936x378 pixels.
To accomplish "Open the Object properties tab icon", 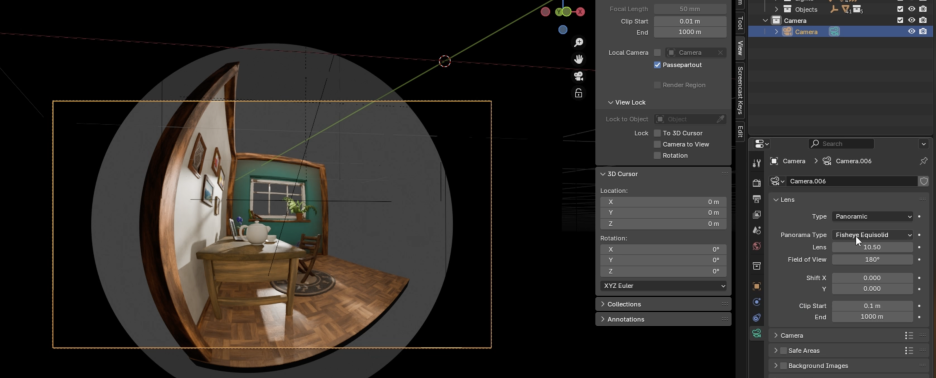I will click(x=757, y=287).
